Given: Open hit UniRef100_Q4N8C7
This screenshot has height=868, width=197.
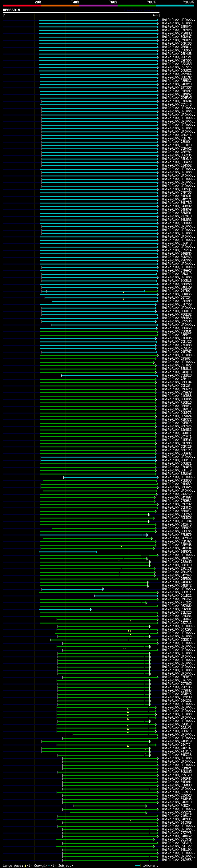Looking at the screenshot, I should pyautogui.click(x=176, y=558).
